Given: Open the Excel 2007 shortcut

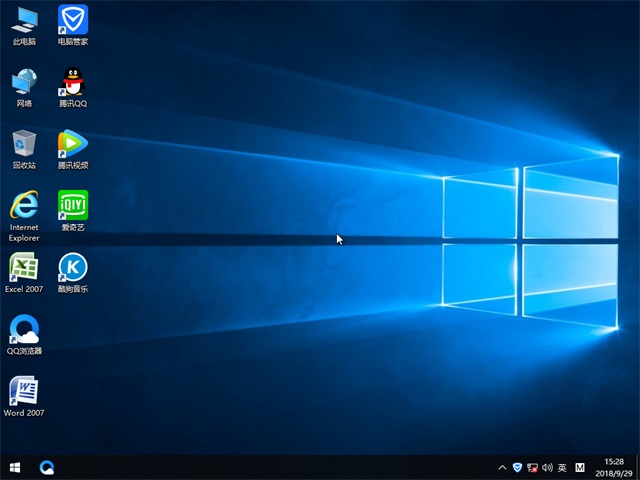Looking at the screenshot, I should [24, 268].
